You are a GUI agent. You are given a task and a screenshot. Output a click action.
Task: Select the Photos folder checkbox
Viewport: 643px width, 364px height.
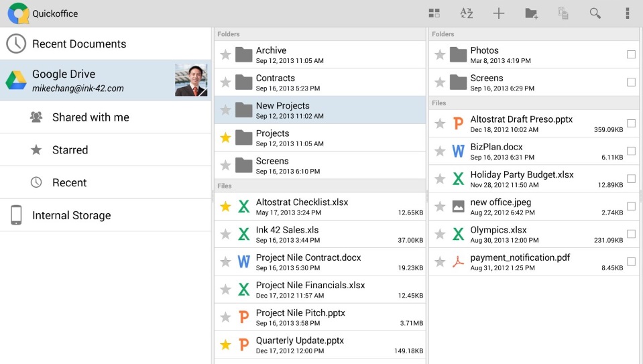click(631, 55)
